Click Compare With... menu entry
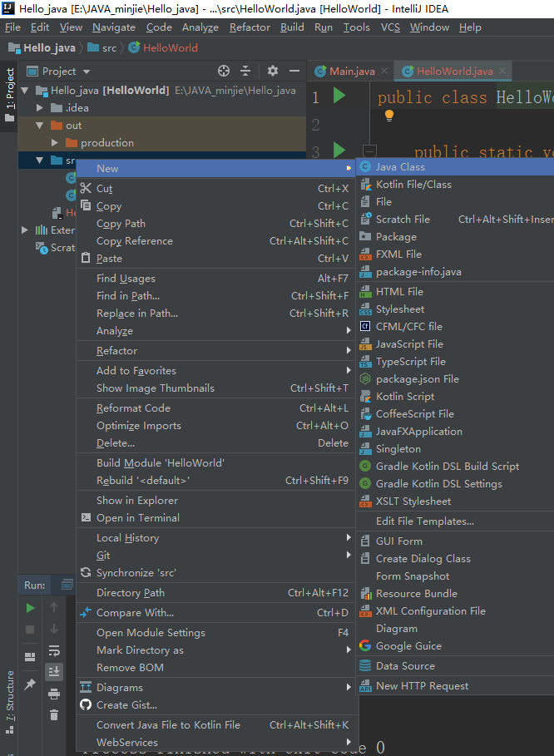The height and width of the screenshot is (756, 554). click(216, 613)
